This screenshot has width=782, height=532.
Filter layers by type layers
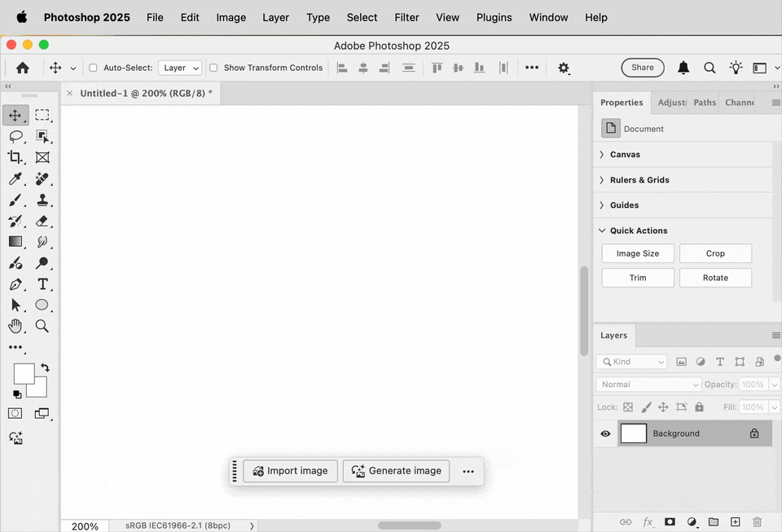pos(719,362)
